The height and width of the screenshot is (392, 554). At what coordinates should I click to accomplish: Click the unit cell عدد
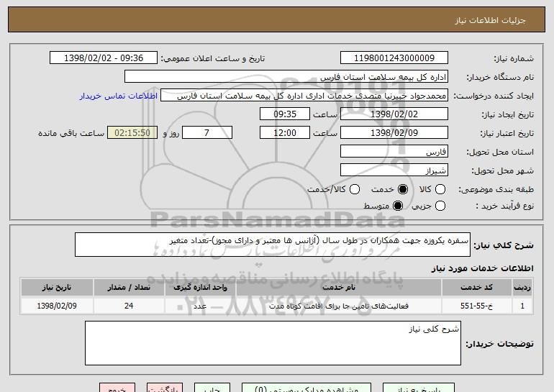200,306
